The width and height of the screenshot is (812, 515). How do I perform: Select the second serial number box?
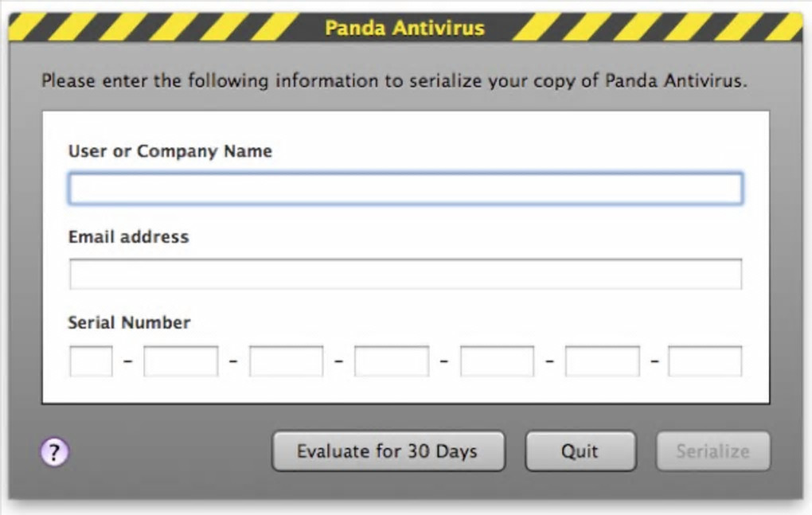tap(181, 361)
